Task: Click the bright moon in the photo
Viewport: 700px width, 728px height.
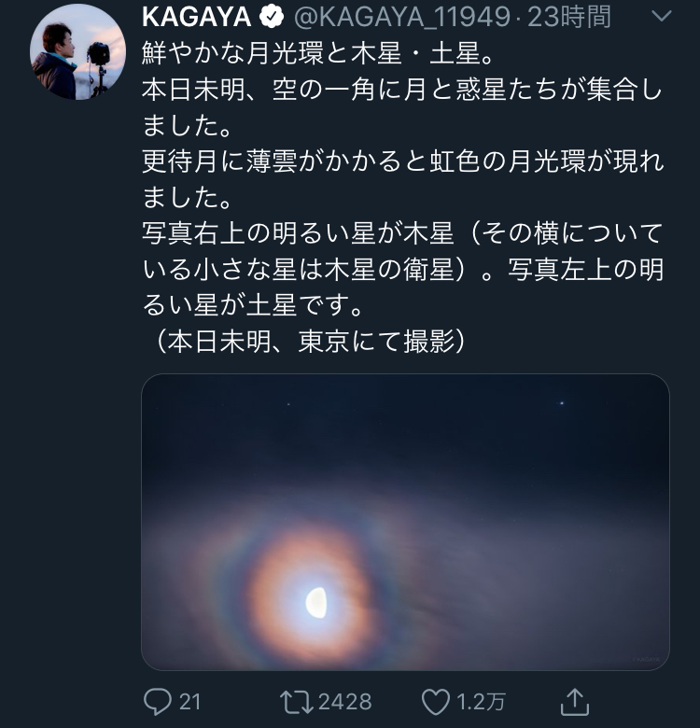Action: pyautogui.click(x=315, y=602)
